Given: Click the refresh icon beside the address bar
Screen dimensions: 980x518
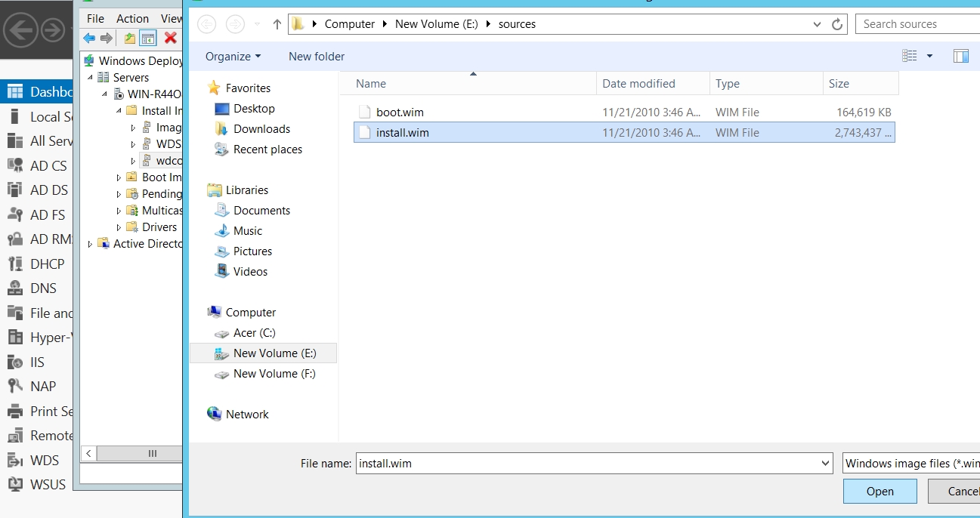Looking at the screenshot, I should tap(837, 24).
